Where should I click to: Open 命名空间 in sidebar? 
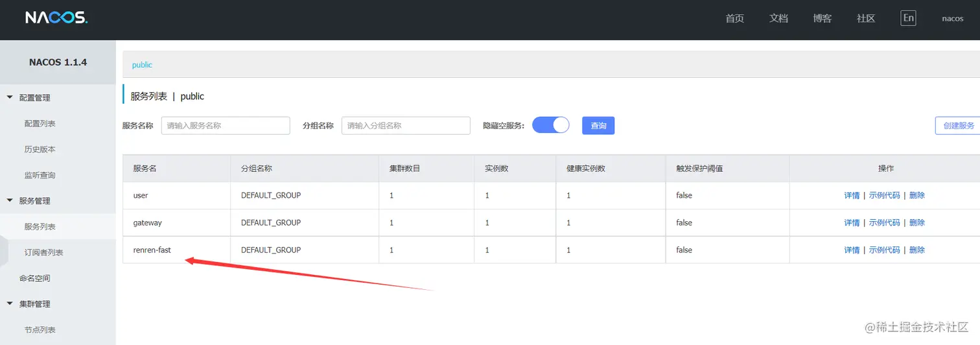(x=35, y=278)
